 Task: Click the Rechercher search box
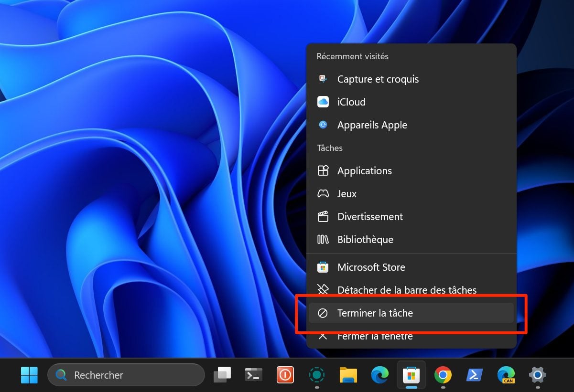[x=126, y=375]
